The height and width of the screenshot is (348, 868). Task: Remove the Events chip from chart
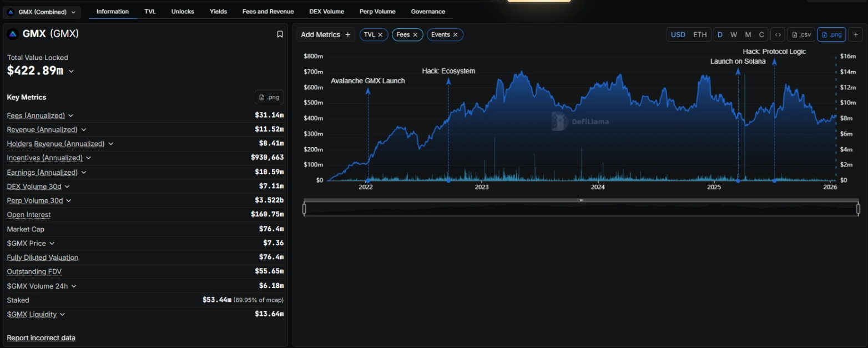(x=455, y=35)
